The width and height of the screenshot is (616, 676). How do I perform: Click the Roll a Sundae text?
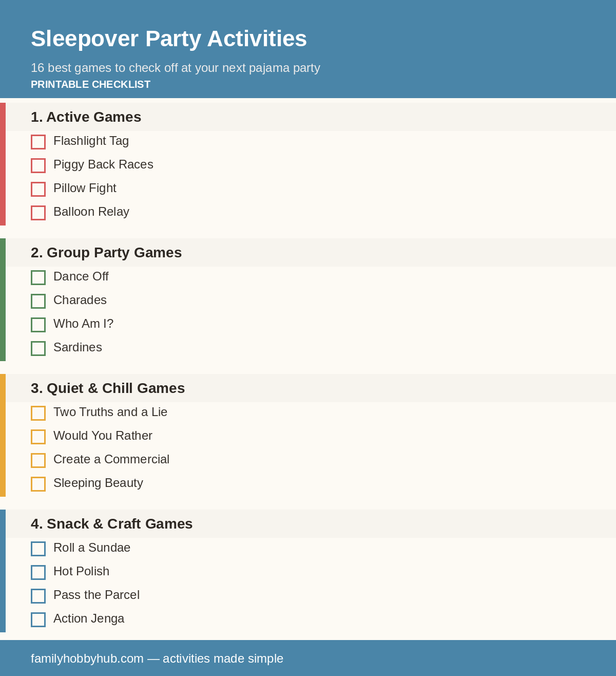[x=92, y=548]
